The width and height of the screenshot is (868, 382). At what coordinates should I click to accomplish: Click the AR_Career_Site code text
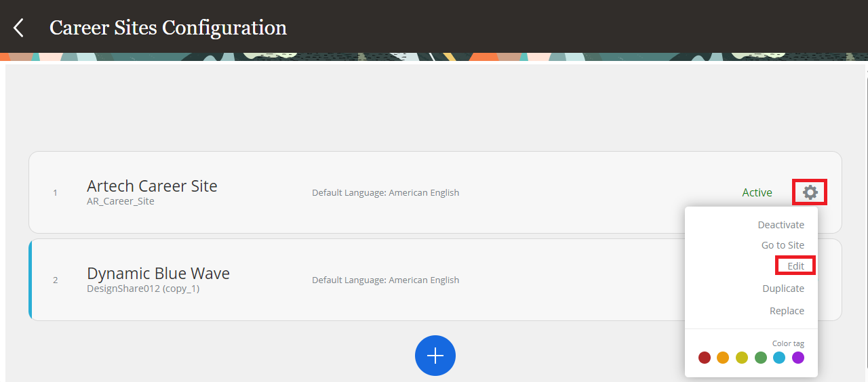(120, 201)
